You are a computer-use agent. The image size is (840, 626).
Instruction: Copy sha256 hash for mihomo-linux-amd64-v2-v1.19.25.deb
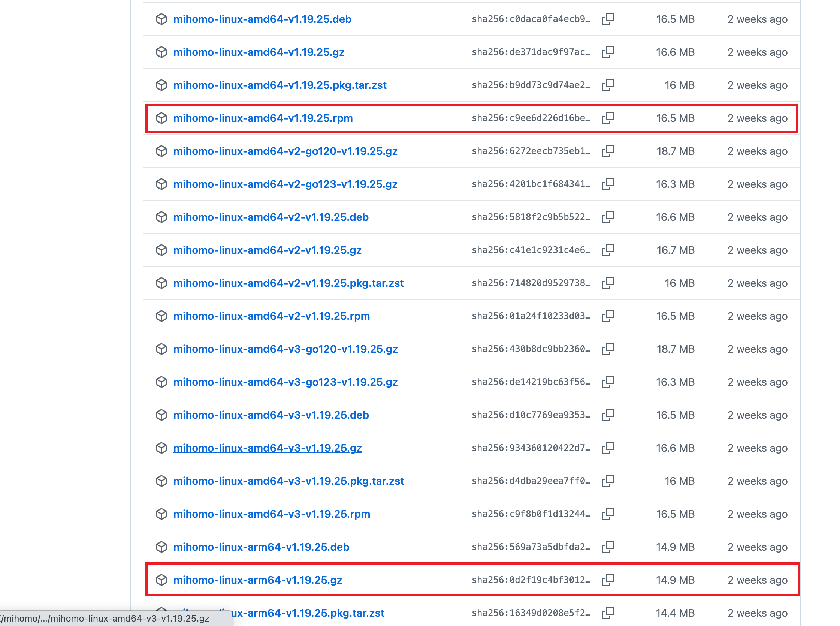[x=608, y=217]
